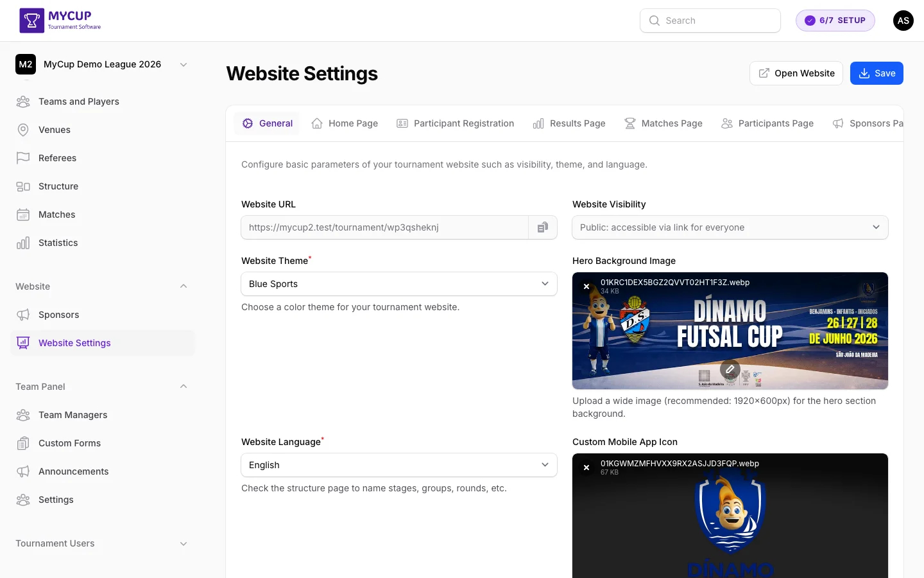
Task: Remove the hero background image
Action: pos(586,286)
